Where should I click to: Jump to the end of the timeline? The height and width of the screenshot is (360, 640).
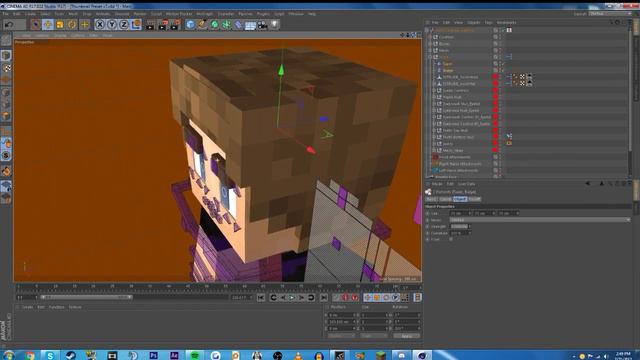324,298
